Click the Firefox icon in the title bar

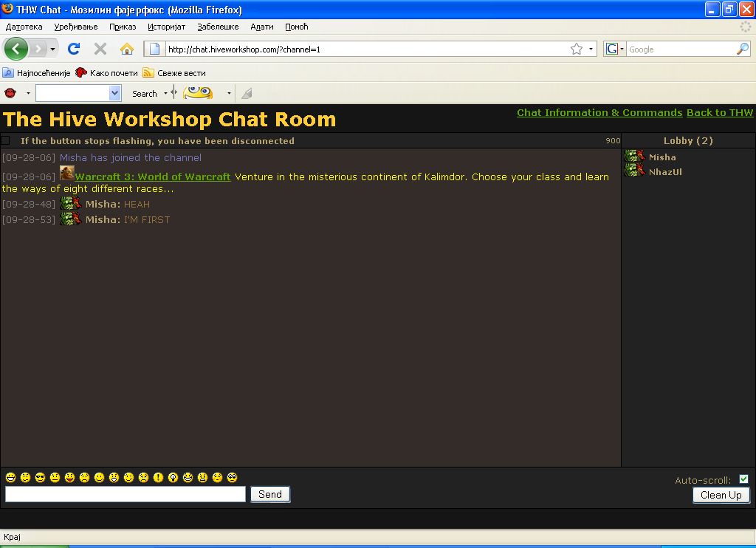[7, 9]
